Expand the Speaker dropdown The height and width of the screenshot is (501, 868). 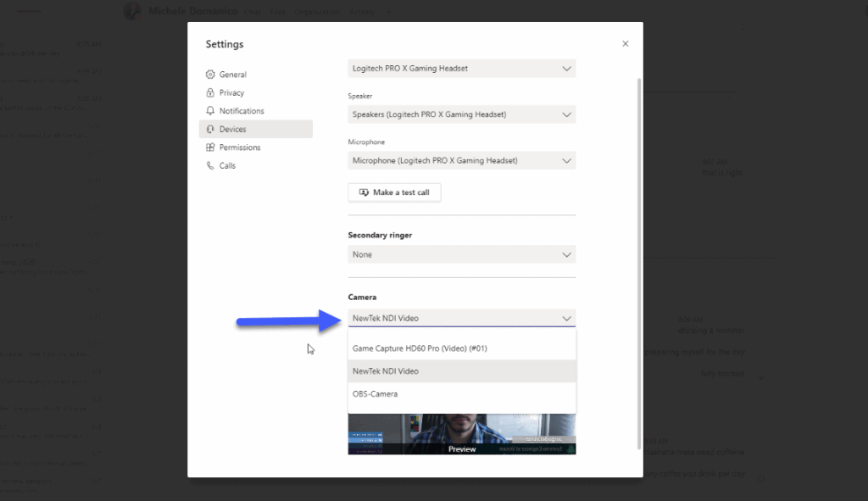point(462,114)
